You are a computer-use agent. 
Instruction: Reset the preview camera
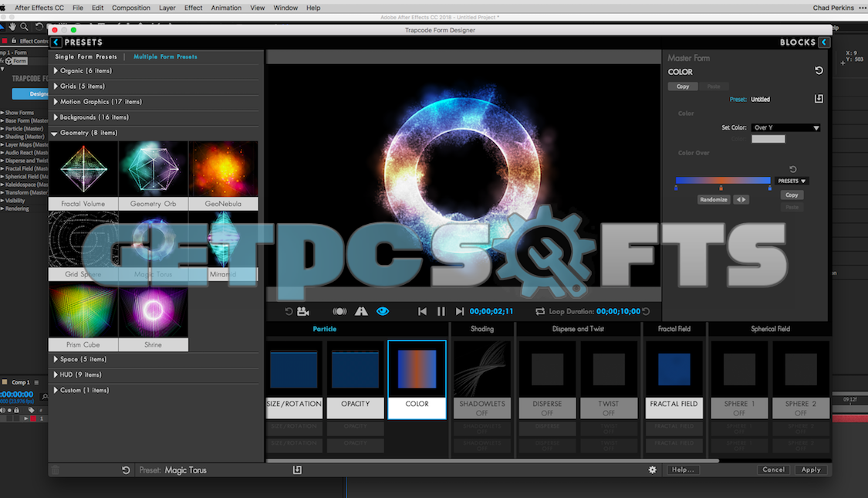click(x=289, y=311)
